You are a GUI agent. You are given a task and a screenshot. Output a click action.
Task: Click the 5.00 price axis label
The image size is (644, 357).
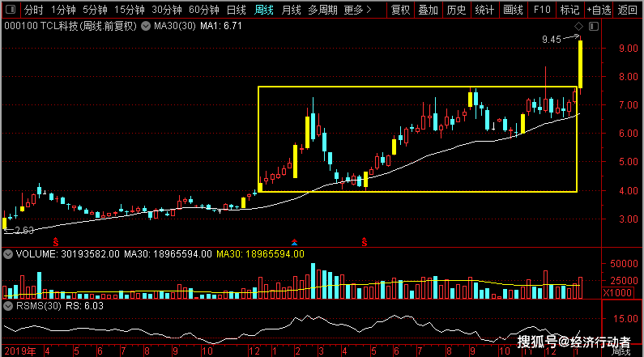coord(629,162)
